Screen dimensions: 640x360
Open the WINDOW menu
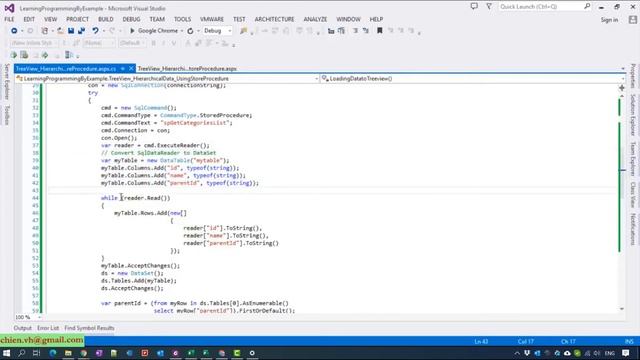point(349,19)
